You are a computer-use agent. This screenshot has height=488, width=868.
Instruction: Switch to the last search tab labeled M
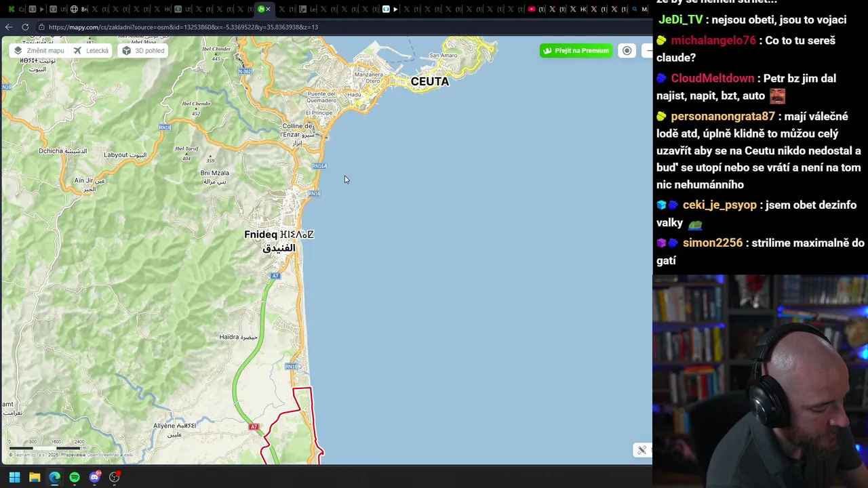tap(639, 9)
